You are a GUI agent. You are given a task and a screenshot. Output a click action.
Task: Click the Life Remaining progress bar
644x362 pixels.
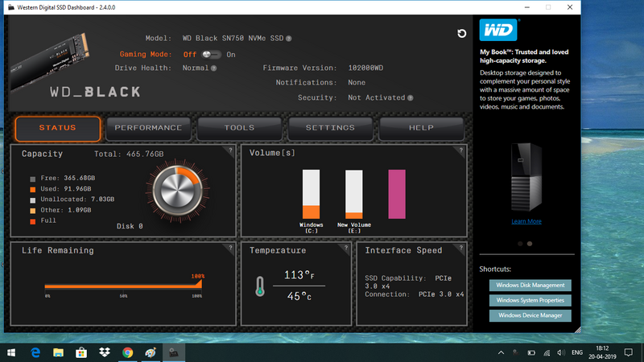(x=123, y=286)
